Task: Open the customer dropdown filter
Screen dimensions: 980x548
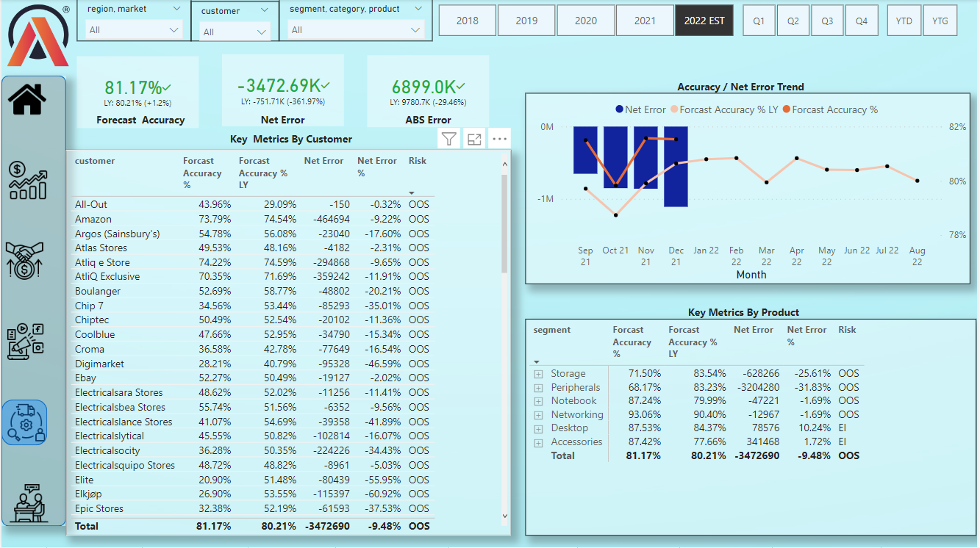Action: tap(235, 32)
